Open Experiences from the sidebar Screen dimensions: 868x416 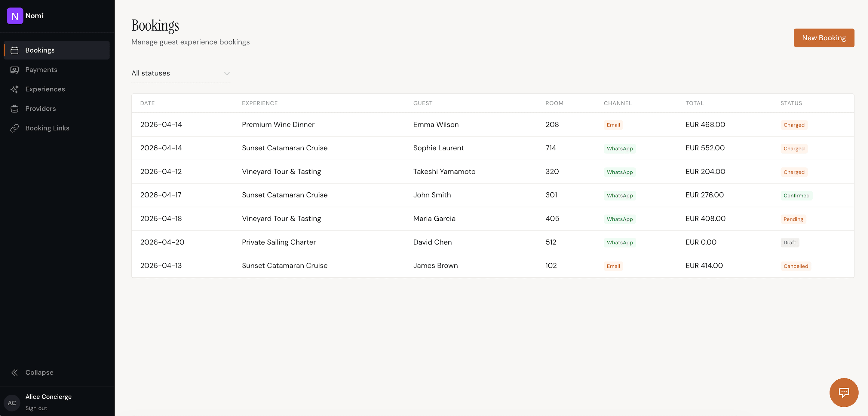pos(57,89)
